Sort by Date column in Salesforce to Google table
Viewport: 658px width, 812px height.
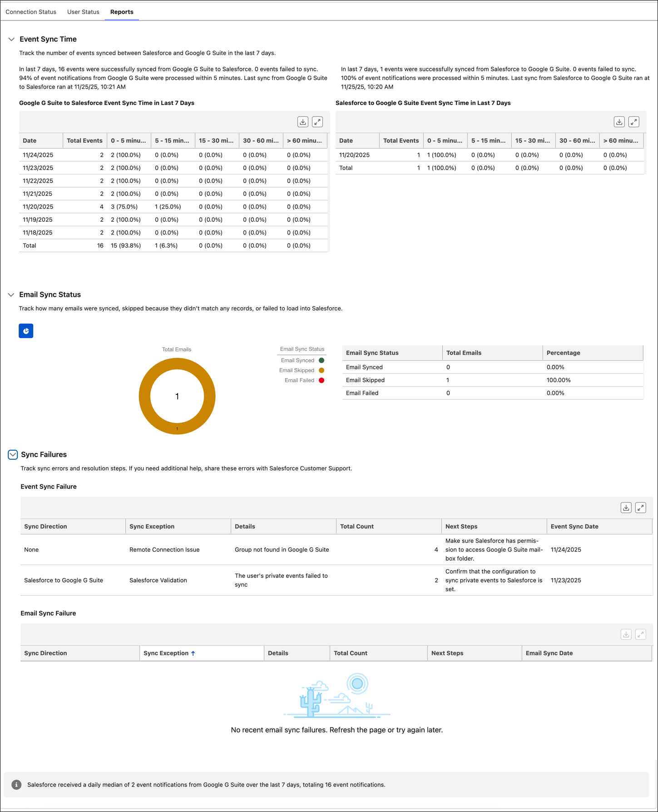pyautogui.click(x=357, y=141)
